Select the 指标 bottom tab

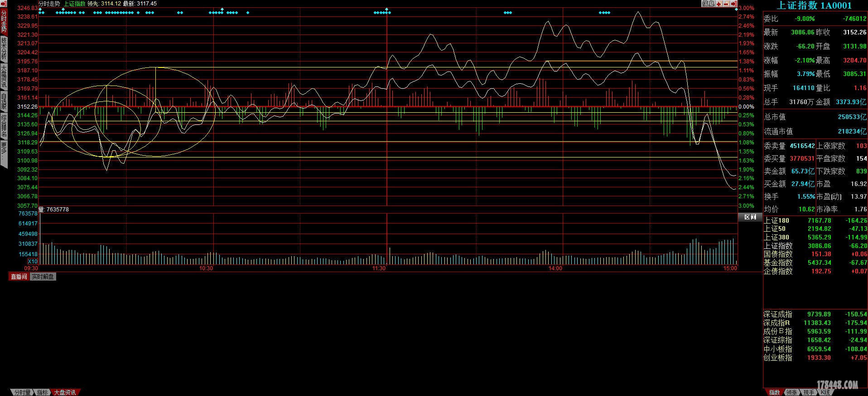[x=43, y=392]
